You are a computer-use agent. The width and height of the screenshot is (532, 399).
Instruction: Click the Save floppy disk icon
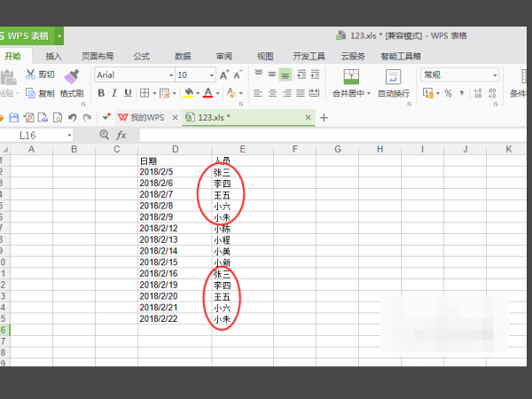tap(13, 117)
